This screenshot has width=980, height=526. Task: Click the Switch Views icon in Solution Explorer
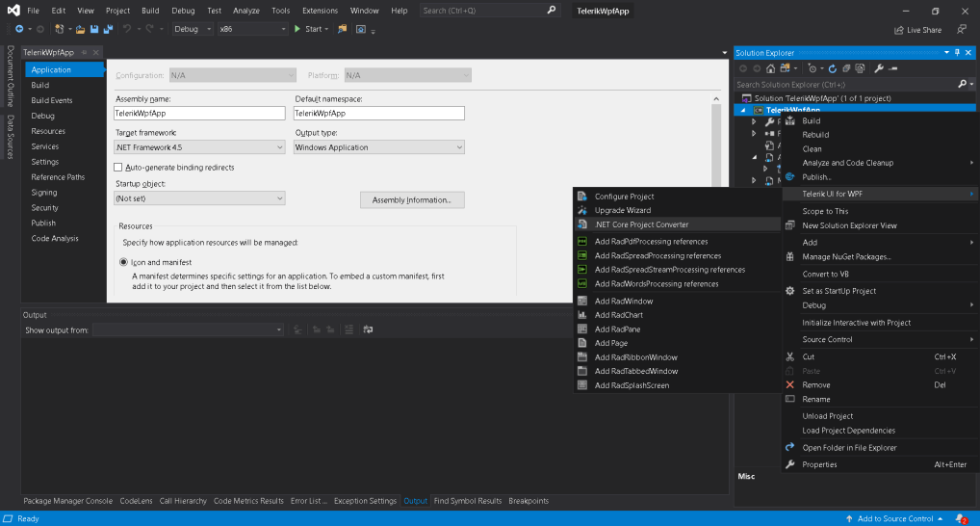pyautogui.click(x=785, y=68)
